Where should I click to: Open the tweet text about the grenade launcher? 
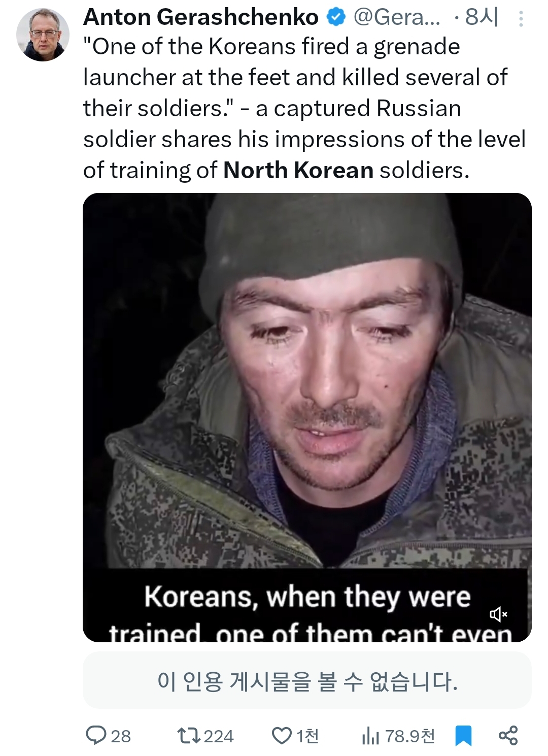tap(304, 108)
